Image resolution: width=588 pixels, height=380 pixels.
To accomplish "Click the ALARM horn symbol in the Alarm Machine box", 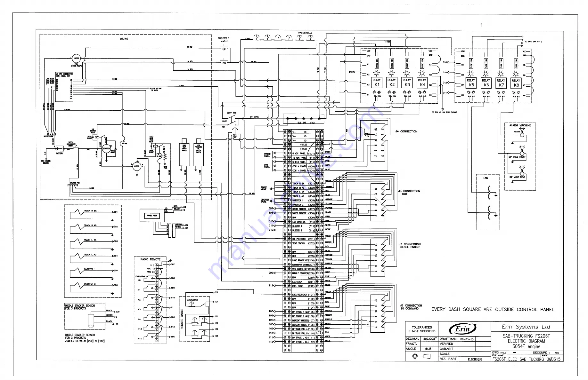I will 522,132.
